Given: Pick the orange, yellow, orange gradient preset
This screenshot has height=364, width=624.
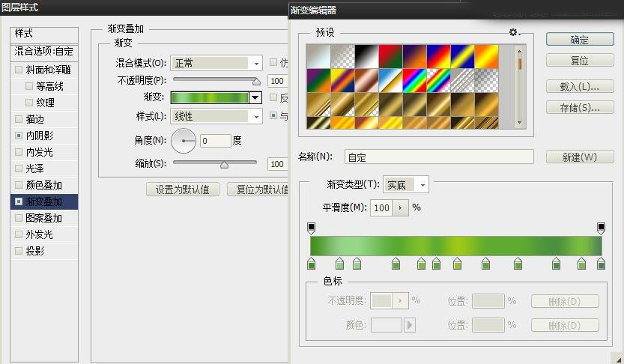Looking at the screenshot, I should 486,56.
